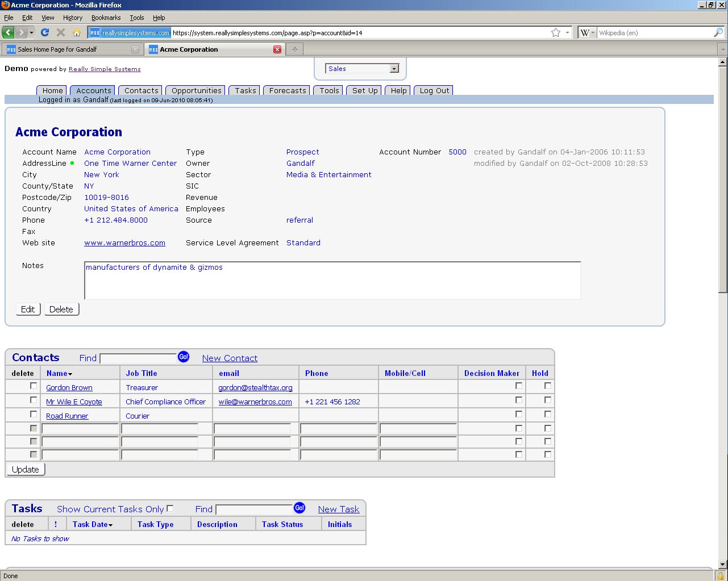Open the Road Runner contact link
The width and height of the screenshot is (728, 581).
point(67,416)
